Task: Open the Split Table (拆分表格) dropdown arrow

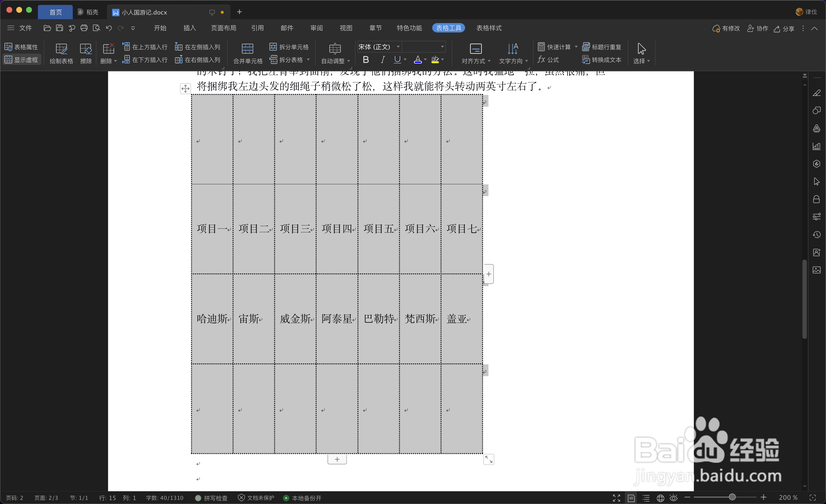Action: (x=308, y=60)
